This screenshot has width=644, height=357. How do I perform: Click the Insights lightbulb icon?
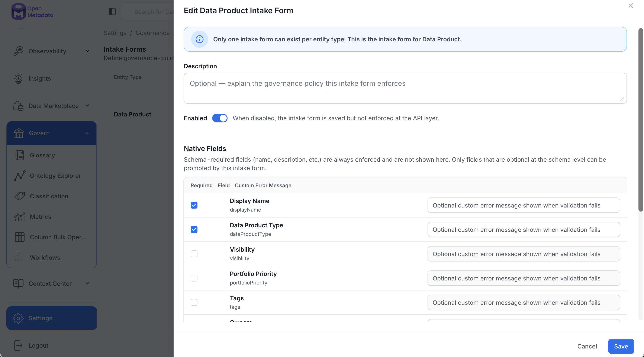click(19, 78)
